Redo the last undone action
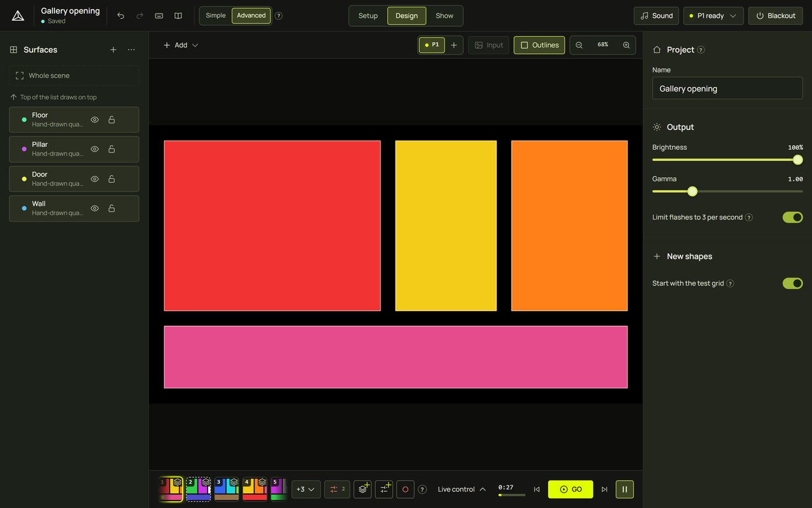 (x=140, y=16)
